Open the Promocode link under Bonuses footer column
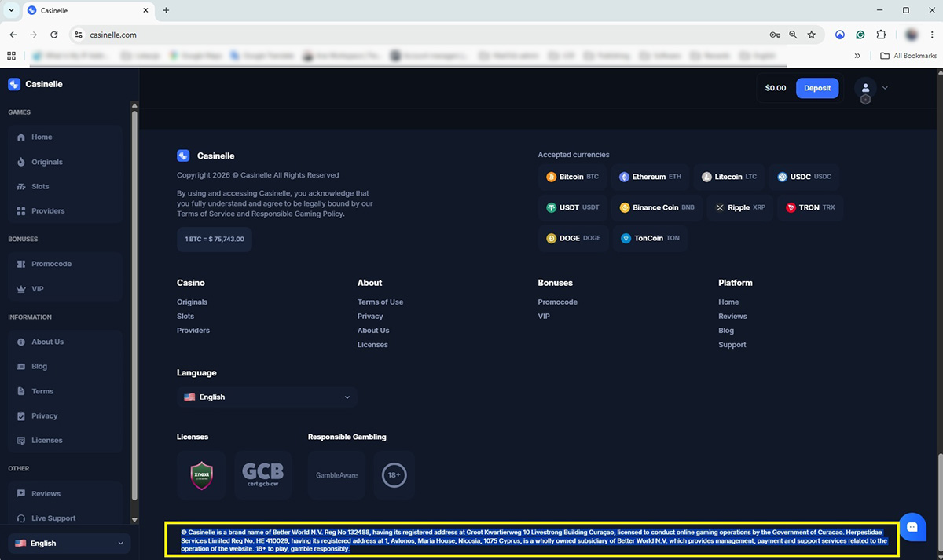 pos(558,302)
